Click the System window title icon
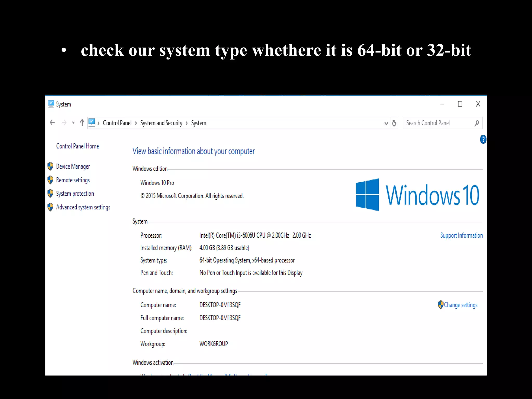Viewport: 532px width, 399px height. tap(51, 104)
